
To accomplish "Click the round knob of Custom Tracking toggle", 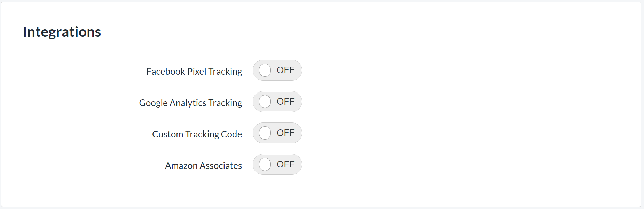I will (x=265, y=133).
